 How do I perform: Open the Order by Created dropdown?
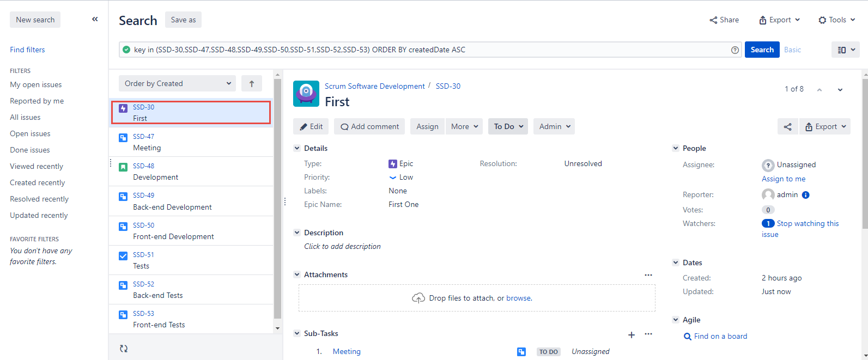point(177,83)
